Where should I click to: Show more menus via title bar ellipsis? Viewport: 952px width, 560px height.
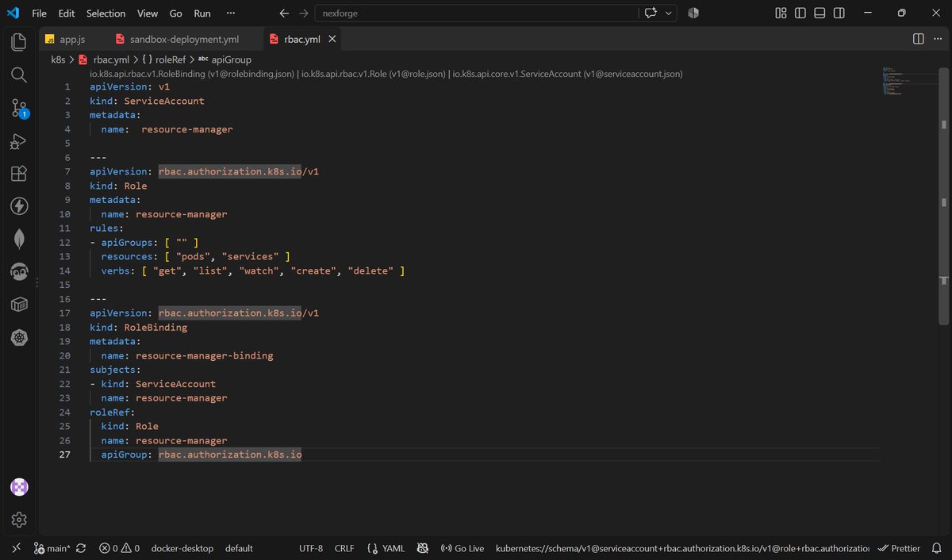tap(231, 13)
